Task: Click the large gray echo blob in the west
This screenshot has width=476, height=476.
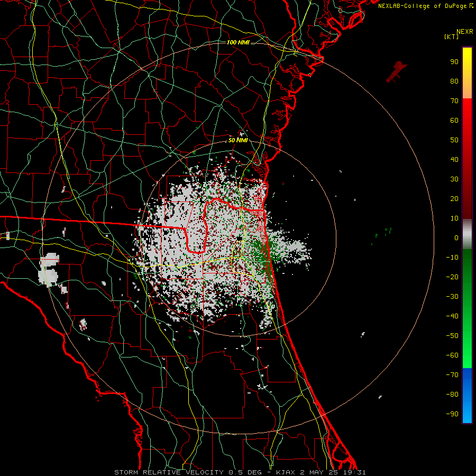Action: [49, 270]
